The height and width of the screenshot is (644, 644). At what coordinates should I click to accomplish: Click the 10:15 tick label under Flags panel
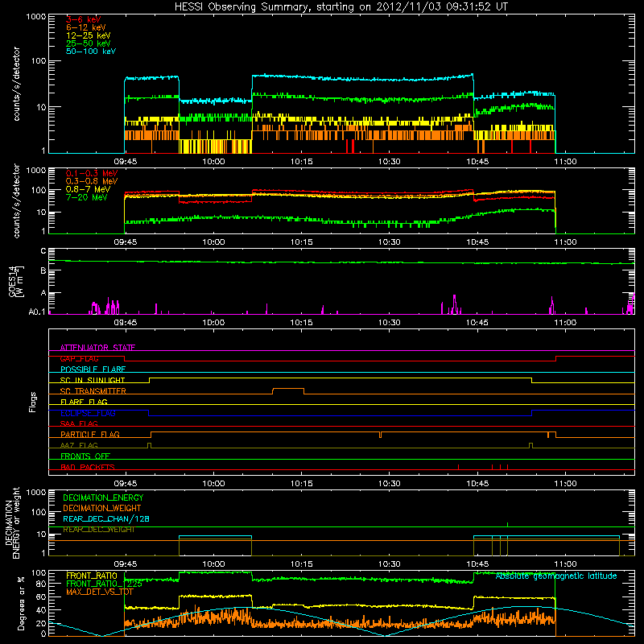click(x=301, y=484)
